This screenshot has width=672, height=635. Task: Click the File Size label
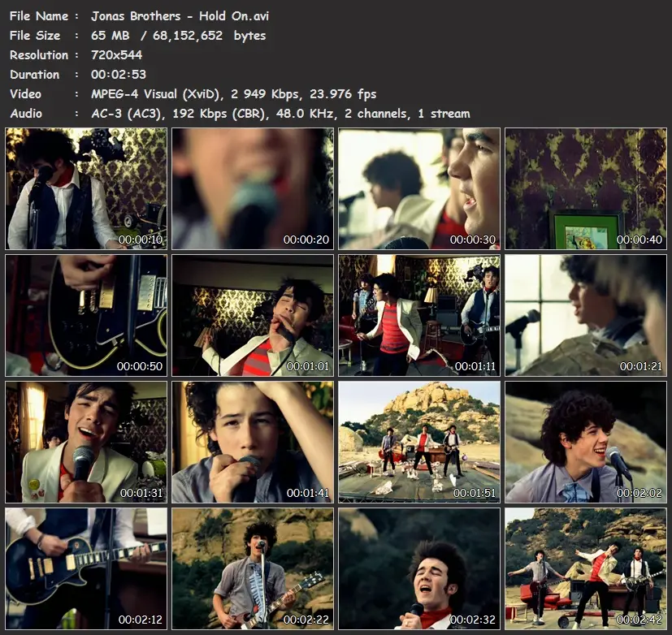tap(35, 36)
